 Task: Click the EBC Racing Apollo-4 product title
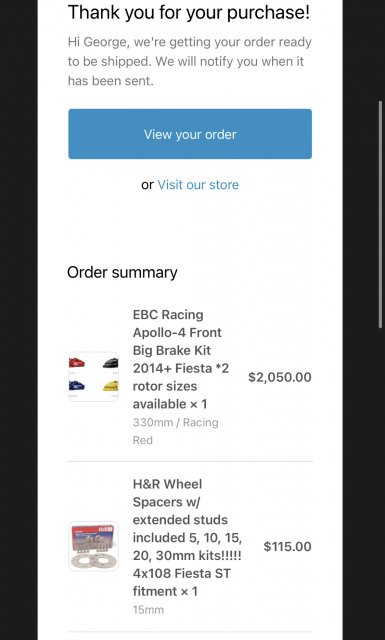coord(180,359)
